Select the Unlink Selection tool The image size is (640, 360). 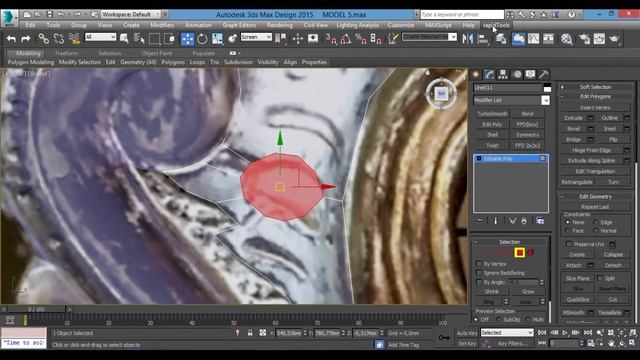coord(59,39)
